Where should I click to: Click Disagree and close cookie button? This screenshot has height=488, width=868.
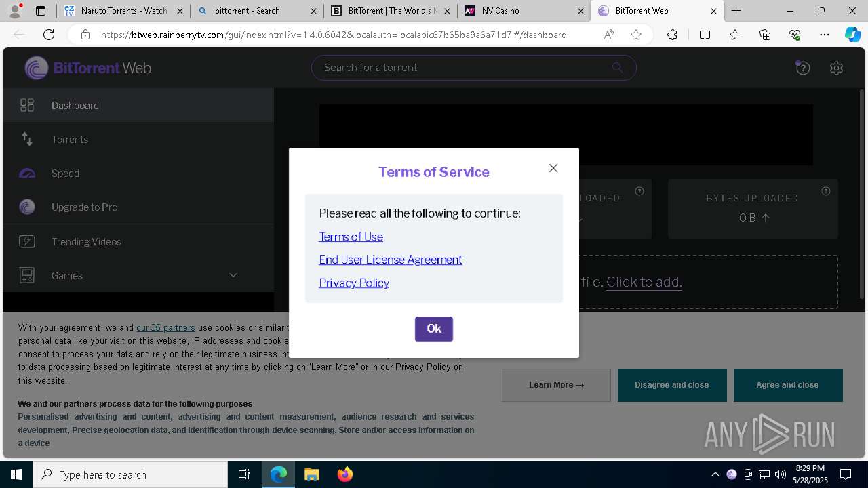(x=672, y=385)
